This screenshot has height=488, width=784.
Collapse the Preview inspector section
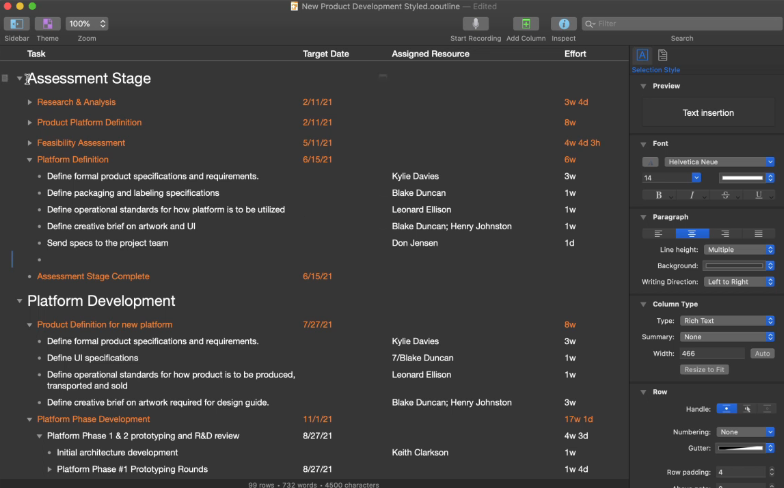tap(644, 86)
